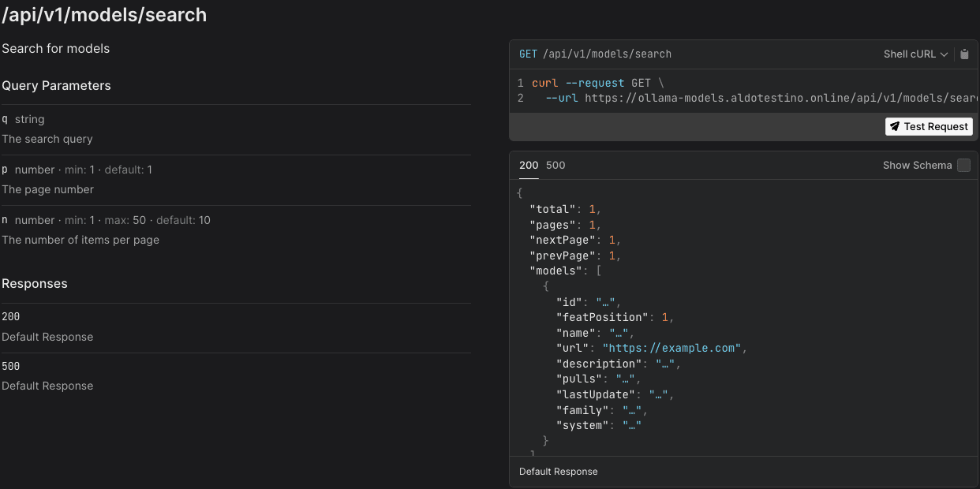The width and height of the screenshot is (980, 489).
Task: Click the 200 status code under Responses
Action: tap(11, 316)
